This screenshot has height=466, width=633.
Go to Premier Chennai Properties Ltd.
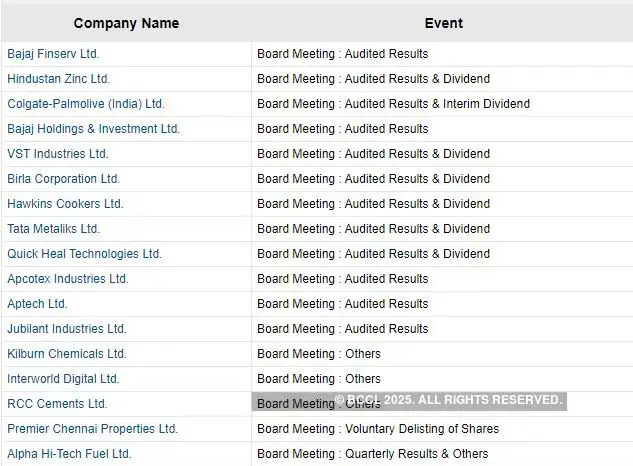point(92,429)
